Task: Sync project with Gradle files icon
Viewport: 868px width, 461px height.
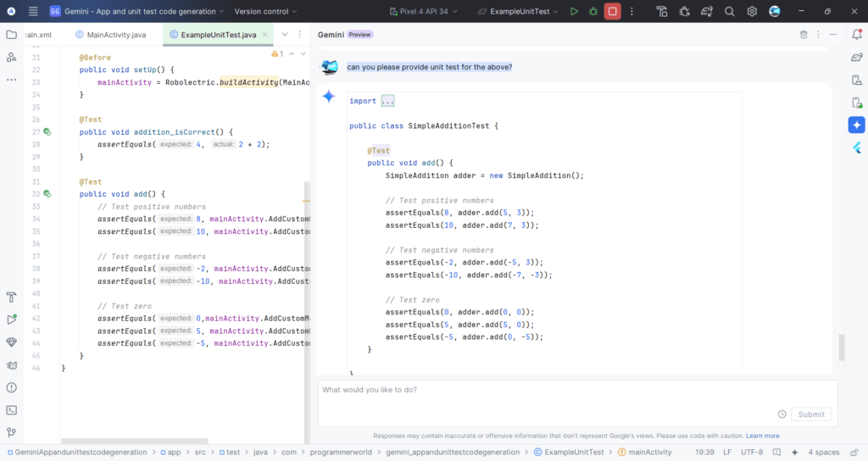Action: (707, 11)
